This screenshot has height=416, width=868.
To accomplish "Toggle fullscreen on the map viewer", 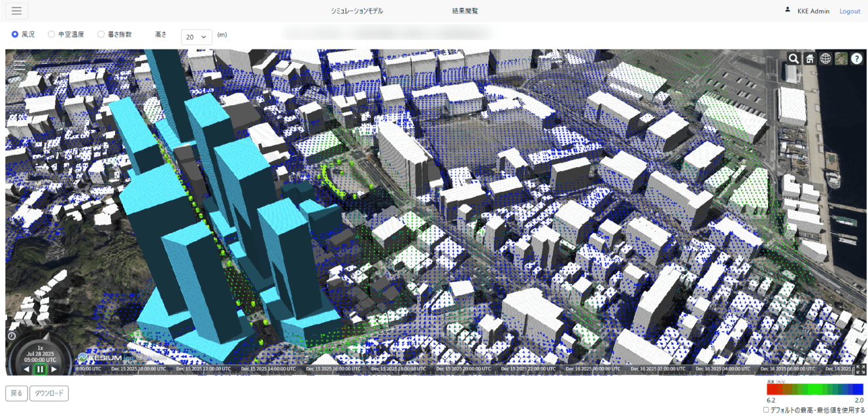I will (860, 369).
